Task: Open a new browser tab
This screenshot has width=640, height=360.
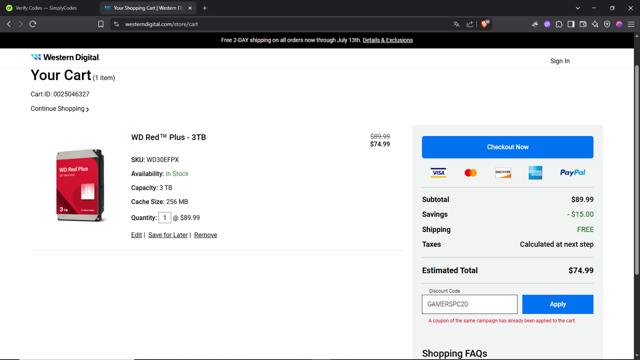Action: pos(204,8)
